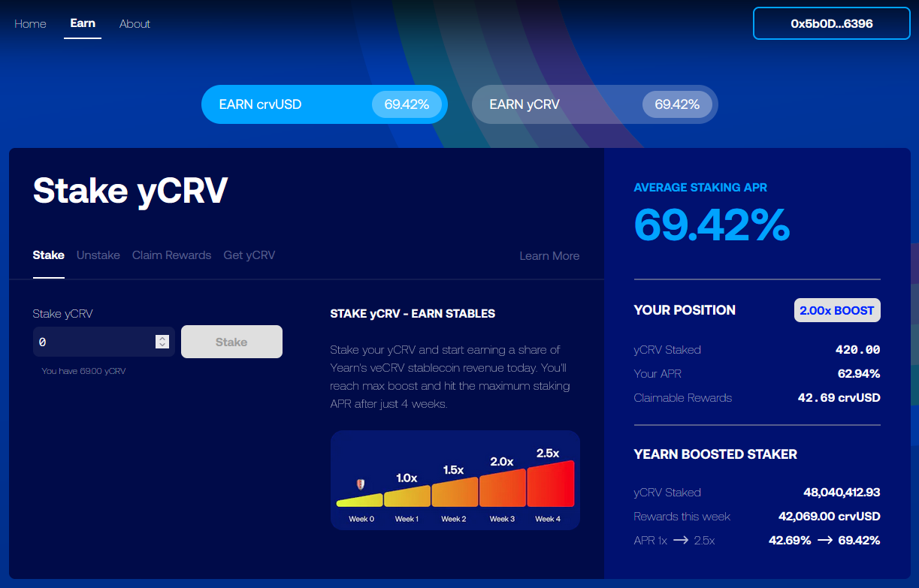Viewport: 919px width, 588px height.
Task: Select the Stake tab
Action: coord(49,255)
